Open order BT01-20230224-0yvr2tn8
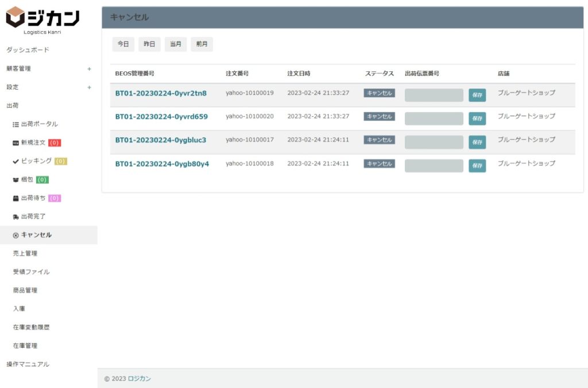 (x=161, y=93)
